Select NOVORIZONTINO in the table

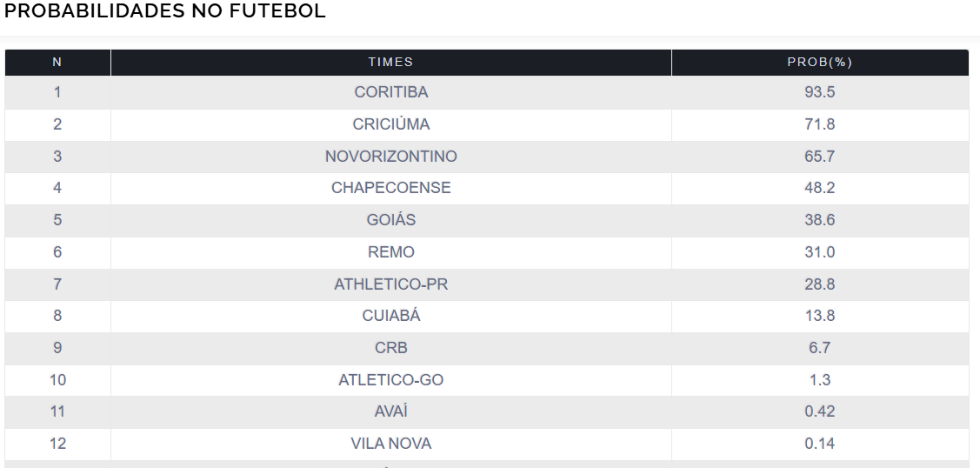pos(390,157)
